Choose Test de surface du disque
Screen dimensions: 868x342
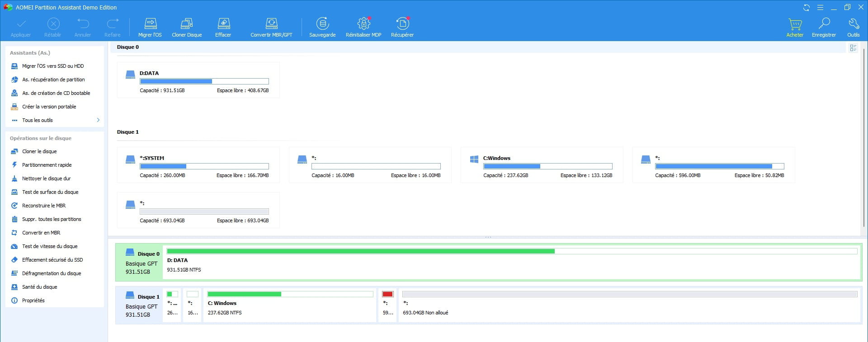[x=50, y=192]
